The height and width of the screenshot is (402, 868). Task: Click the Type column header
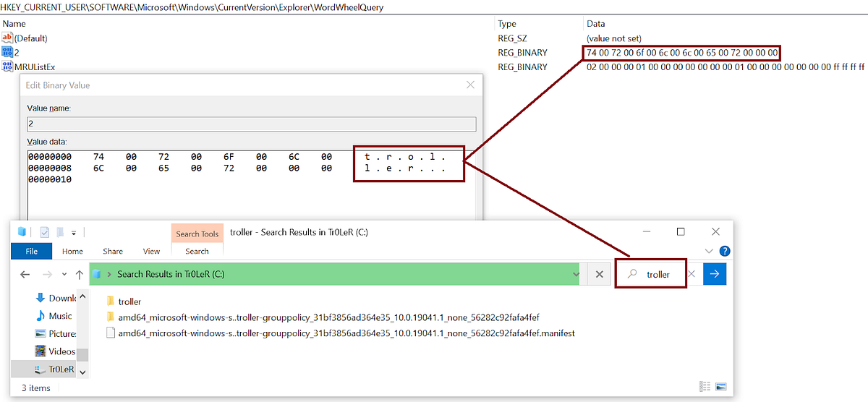pyautogui.click(x=507, y=24)
